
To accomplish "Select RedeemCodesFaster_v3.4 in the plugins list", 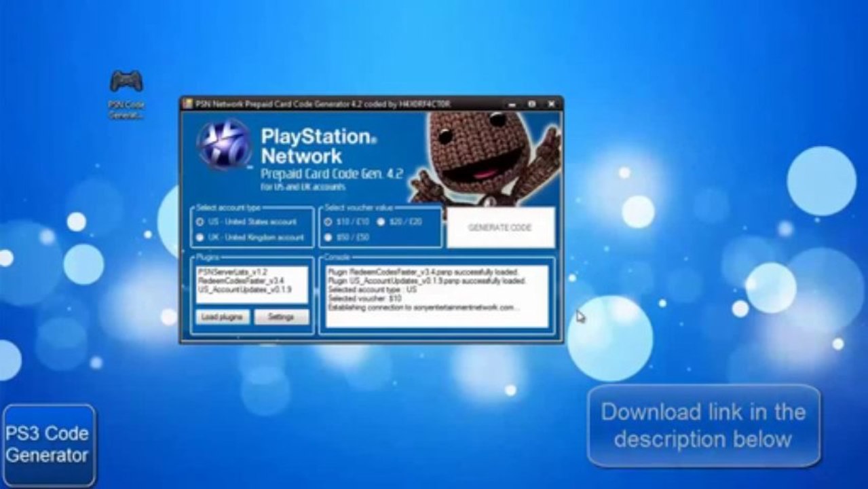I will pyautogui.click(x=240, y=280).
